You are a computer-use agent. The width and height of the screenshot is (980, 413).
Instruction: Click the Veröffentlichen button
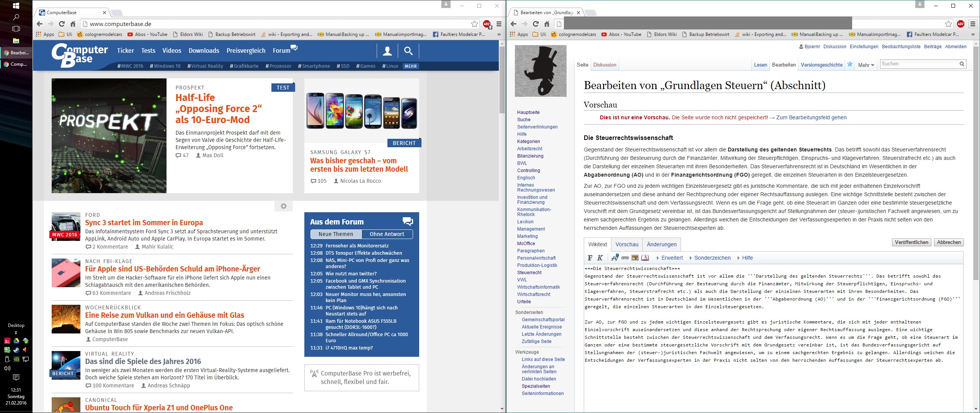911,242
